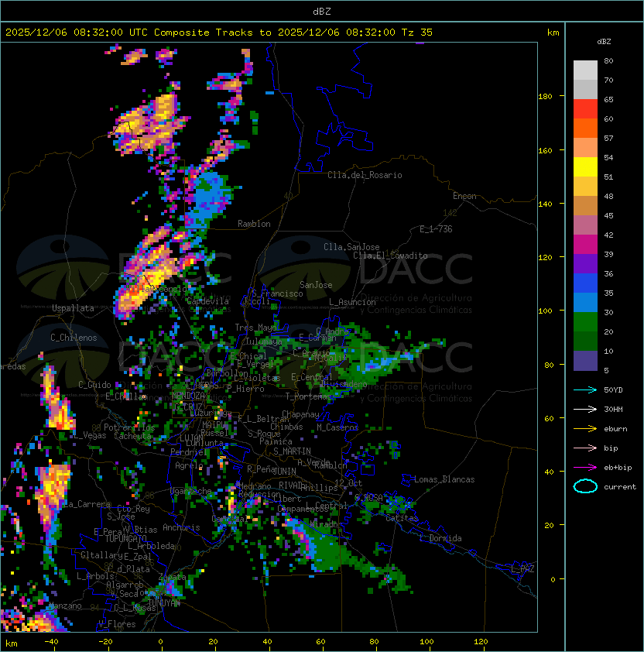Click the 'L_PAZ' place label
The height and width of the screenshot is (652, 644).
pos(522,569)
